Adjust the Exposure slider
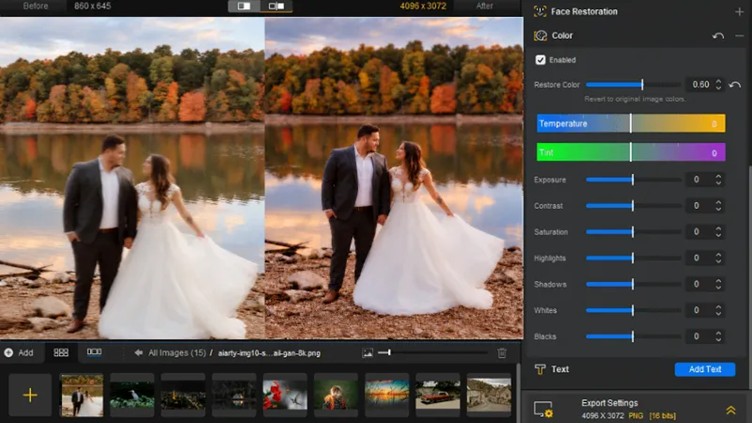Image resolution: width=752 pixels, height=423 pixels. [x=633, y=180]
